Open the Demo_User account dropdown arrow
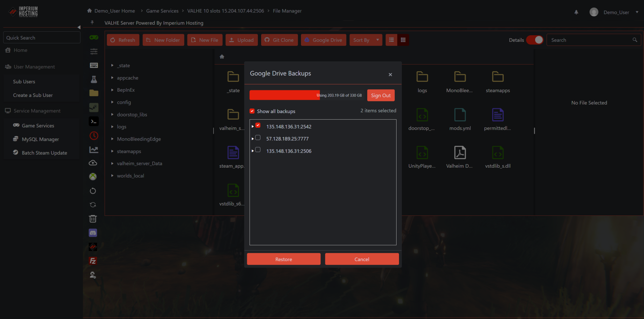Image resolution: width=644 pixels, height=319 pixels. pyautogui.click(x=637, y=12)
